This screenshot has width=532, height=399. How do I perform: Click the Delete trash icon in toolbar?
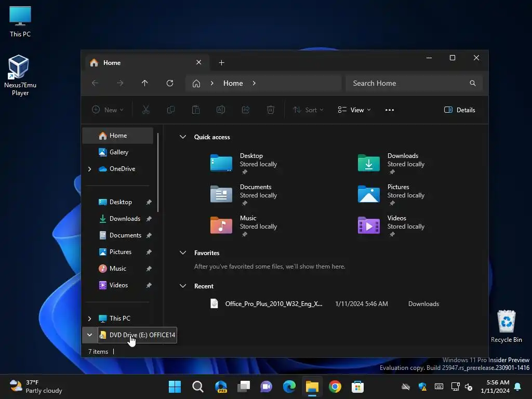(x=270, y=110)
